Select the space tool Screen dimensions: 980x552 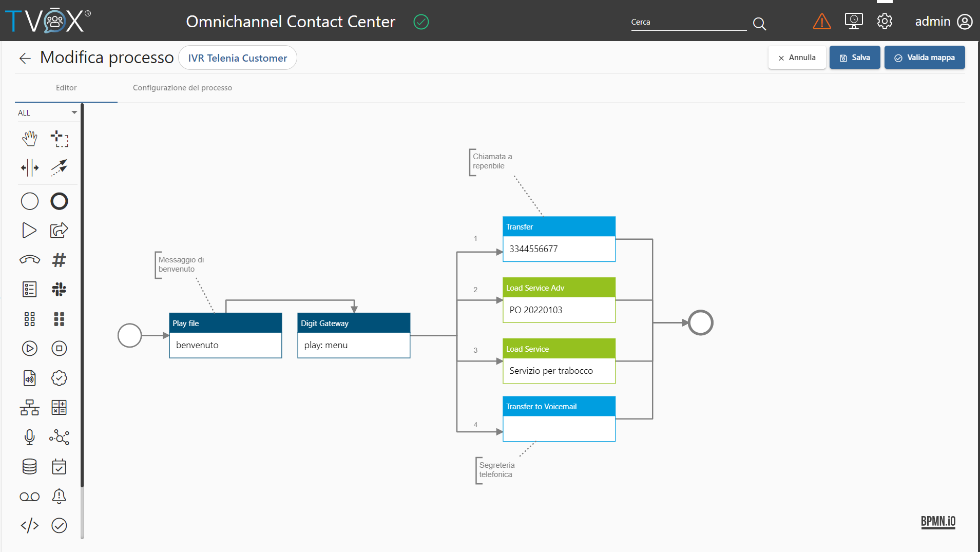[30, 167]
